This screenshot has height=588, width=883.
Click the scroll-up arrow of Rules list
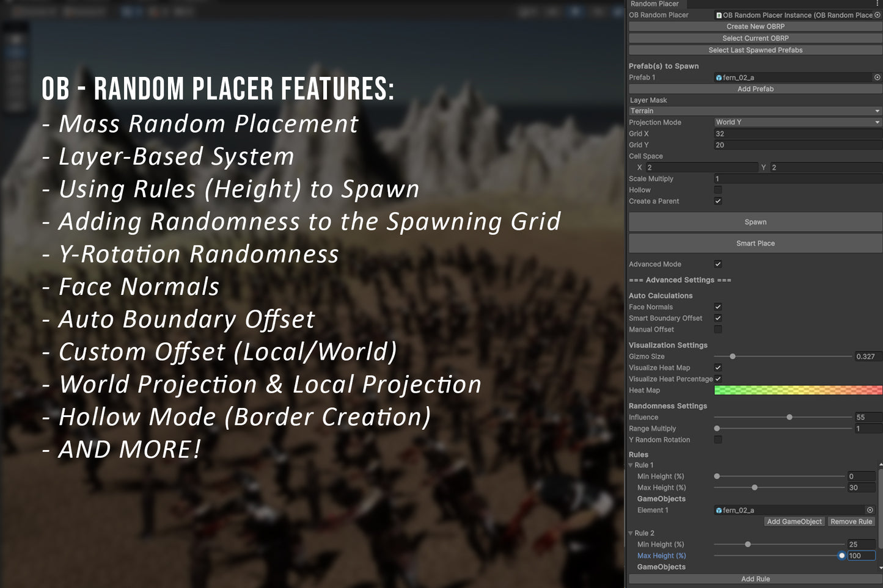pos(880,466)
